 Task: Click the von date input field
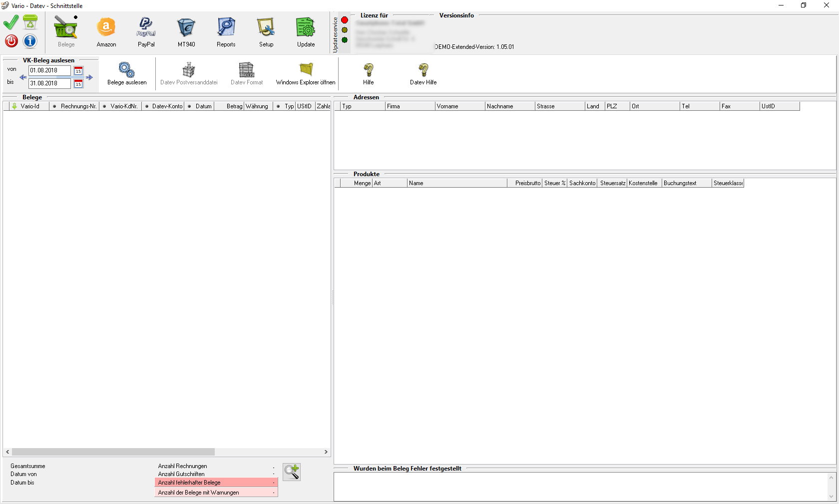click(x=49, y=71)
